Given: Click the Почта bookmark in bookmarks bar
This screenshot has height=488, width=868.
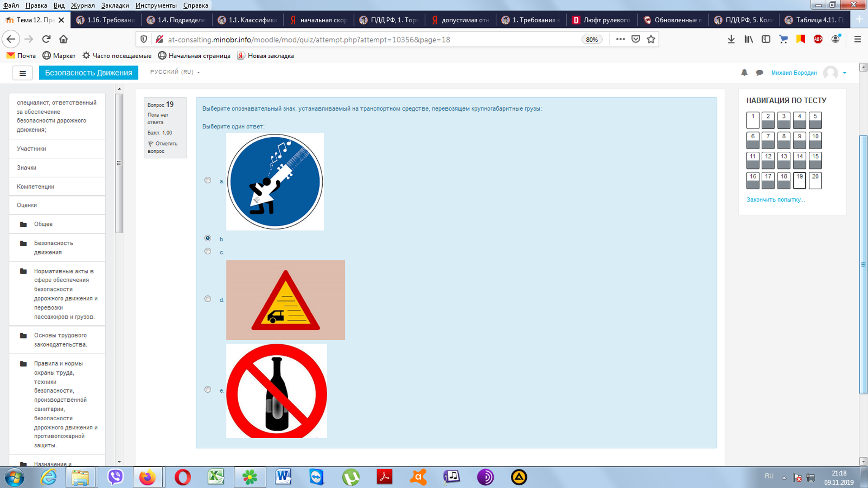Looking at the screenshot, I should [21, 56].
